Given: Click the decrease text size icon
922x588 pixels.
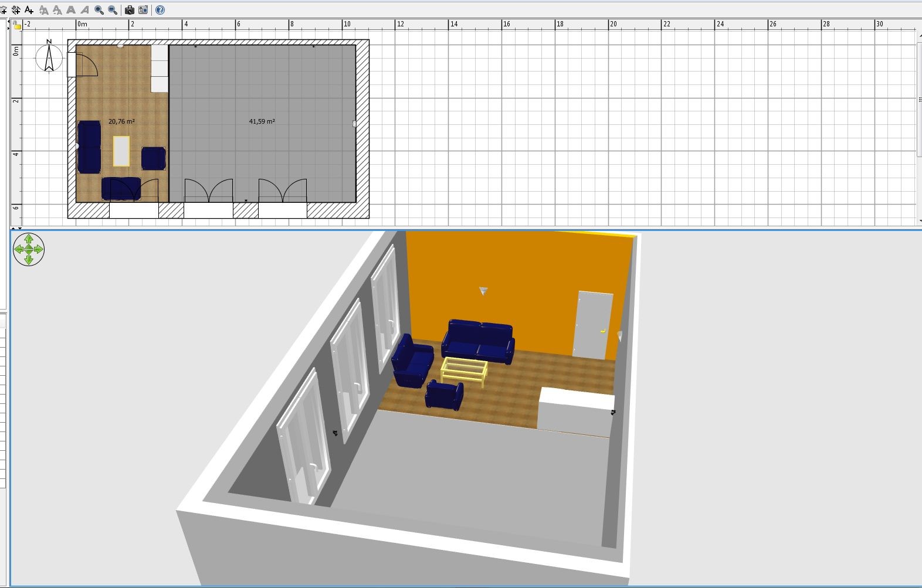Looking at the screenshot, I should pos(57,10).
